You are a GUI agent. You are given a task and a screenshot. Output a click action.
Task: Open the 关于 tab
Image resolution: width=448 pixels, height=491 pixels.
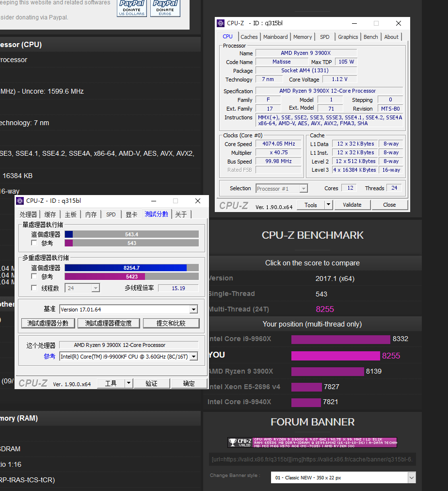coord(181,214)
